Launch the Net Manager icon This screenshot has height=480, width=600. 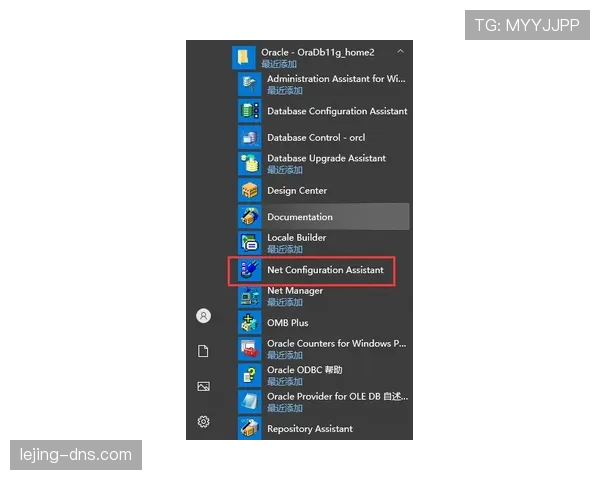click(249, 296)
